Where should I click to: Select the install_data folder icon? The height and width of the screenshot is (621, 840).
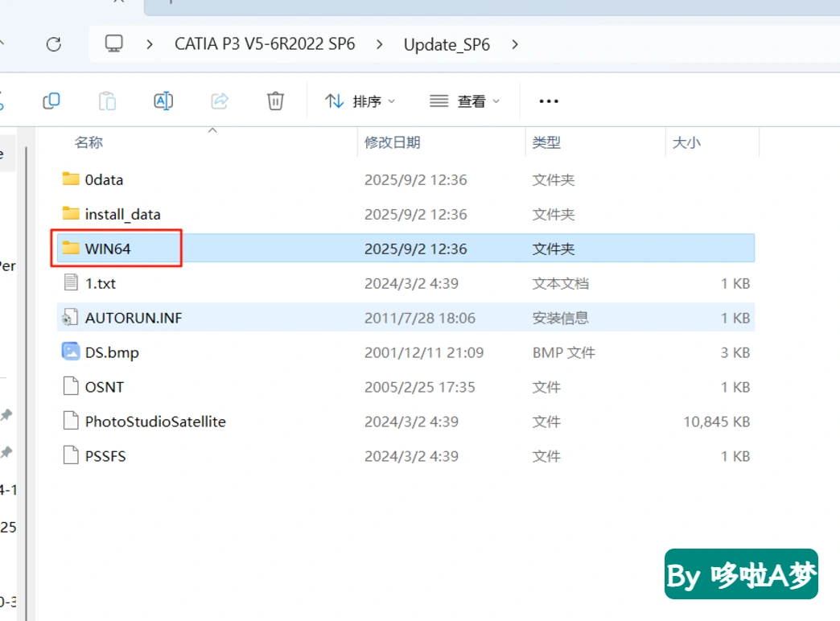pyautogui.click(x=71, y=213)
